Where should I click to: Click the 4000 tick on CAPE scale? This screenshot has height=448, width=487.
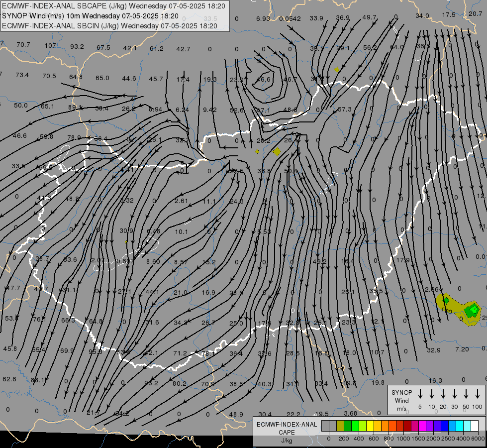pyautogui.click(x=463, y=439)
